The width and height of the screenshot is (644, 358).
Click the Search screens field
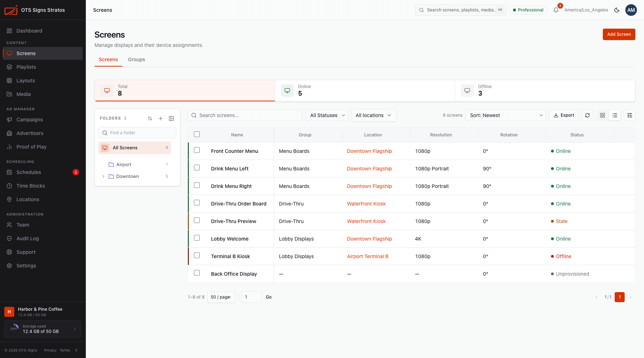click(245, 115)
